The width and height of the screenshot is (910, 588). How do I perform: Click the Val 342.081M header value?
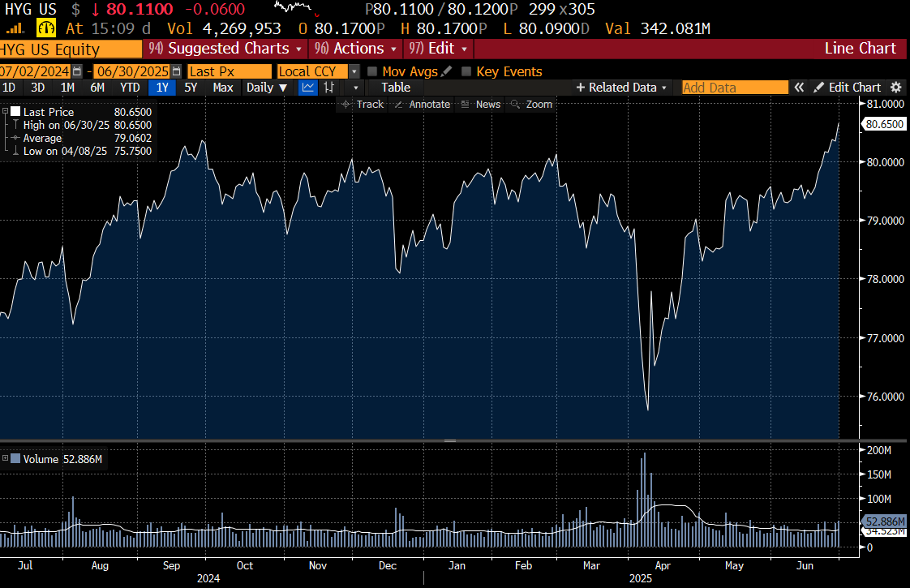pos(658,28)
